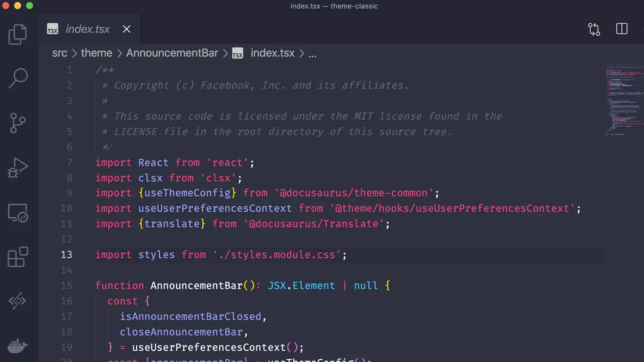Click the index.tsx breadcrumb item
The width and height of the screenshot is (644, 362).
click(272, 53)
